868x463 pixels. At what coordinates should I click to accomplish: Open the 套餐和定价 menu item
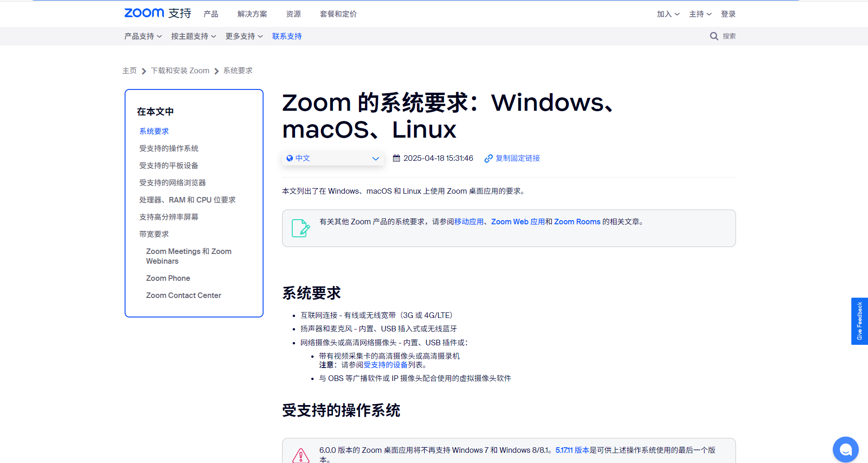point(338,14)
